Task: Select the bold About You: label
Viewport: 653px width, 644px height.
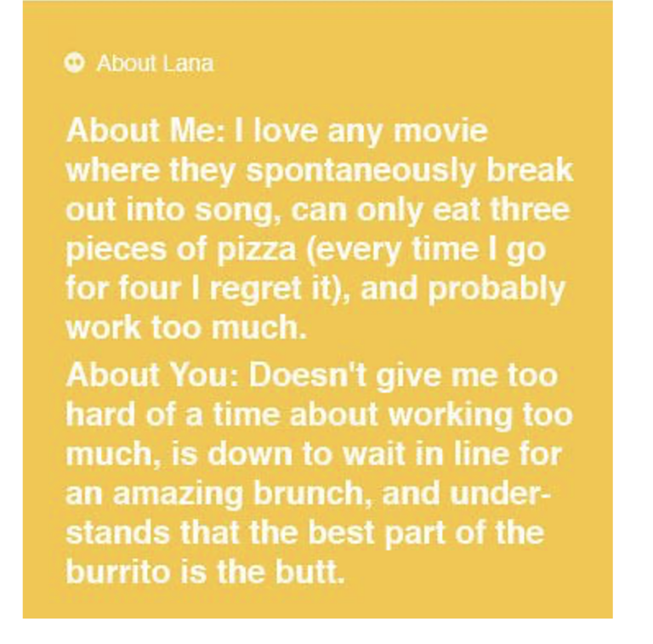Action: (152, 374)
